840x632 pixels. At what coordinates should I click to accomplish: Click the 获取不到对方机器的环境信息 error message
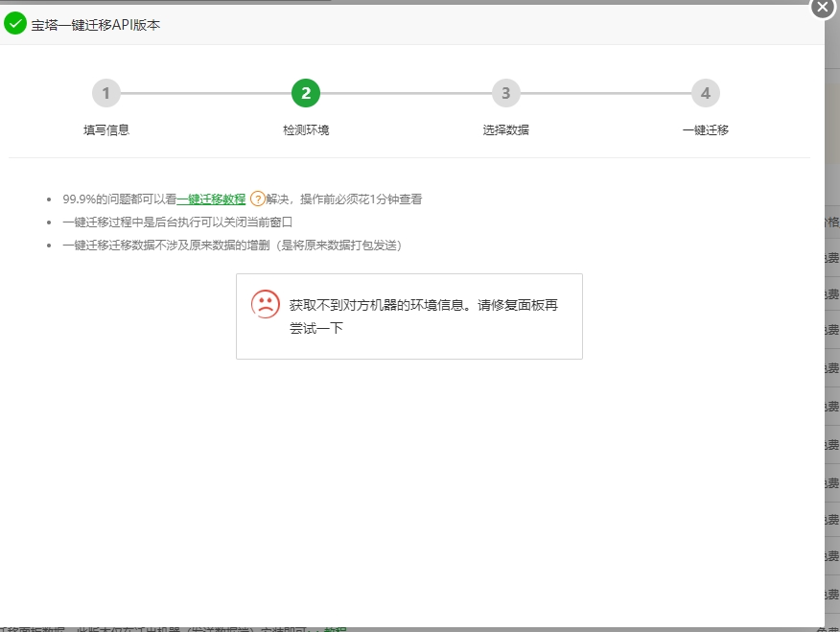[423, 316]
